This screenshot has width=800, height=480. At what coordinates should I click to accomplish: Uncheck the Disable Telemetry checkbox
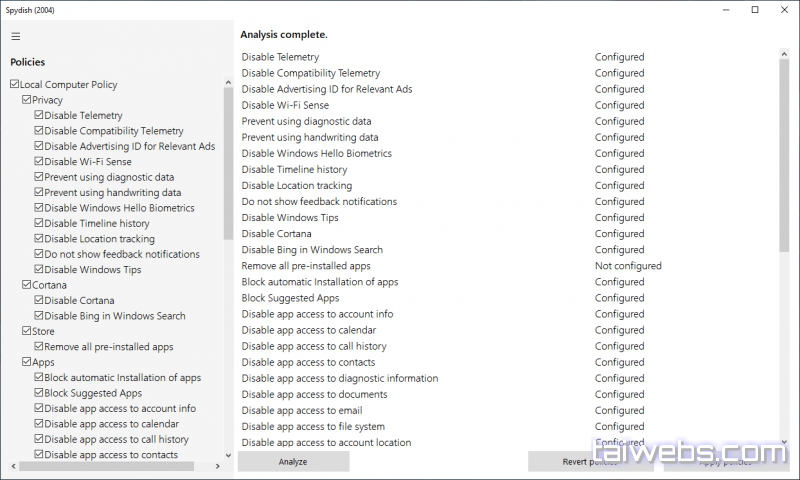coord(39,116)
